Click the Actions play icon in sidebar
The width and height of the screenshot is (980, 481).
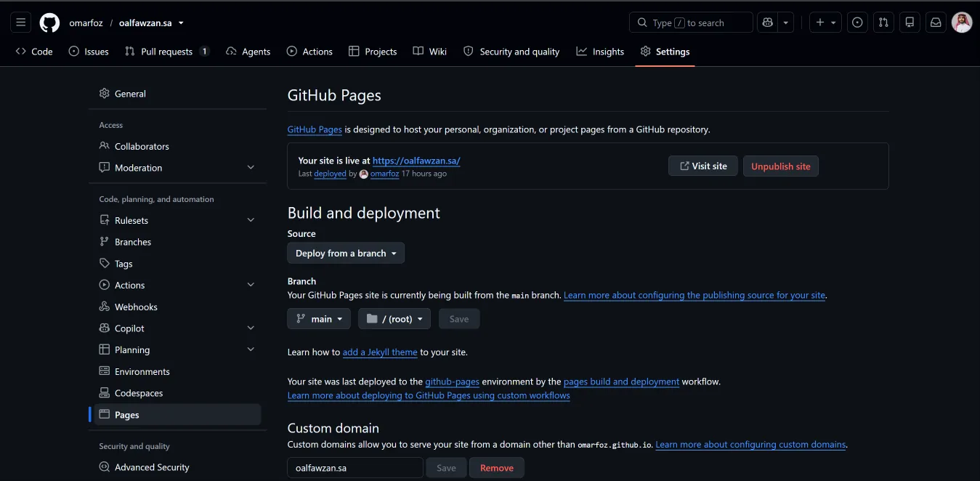105,285
